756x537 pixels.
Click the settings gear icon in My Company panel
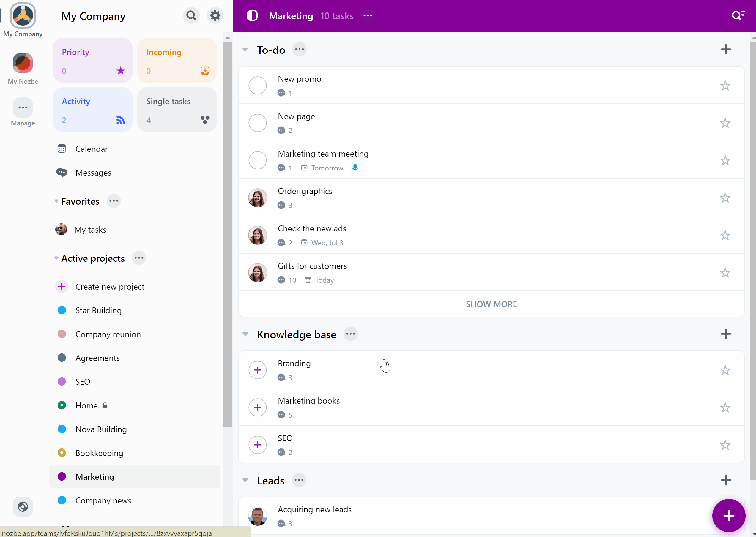(215, 16)
